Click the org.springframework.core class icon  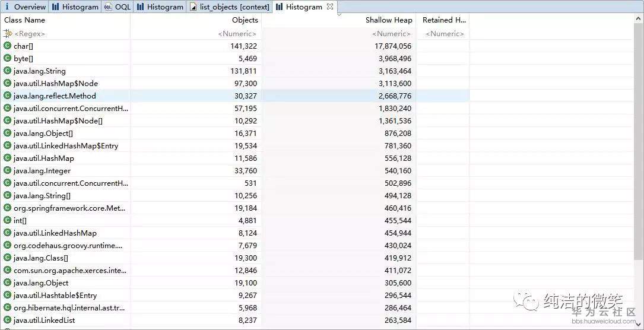coord(7,208)
